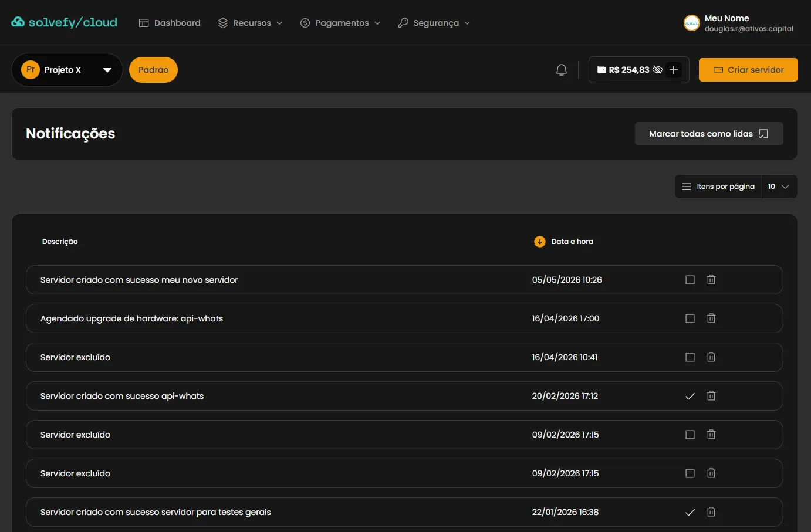Click the douglas.r@ativos.capital email

pyautogui.click(x=749, y=29)
